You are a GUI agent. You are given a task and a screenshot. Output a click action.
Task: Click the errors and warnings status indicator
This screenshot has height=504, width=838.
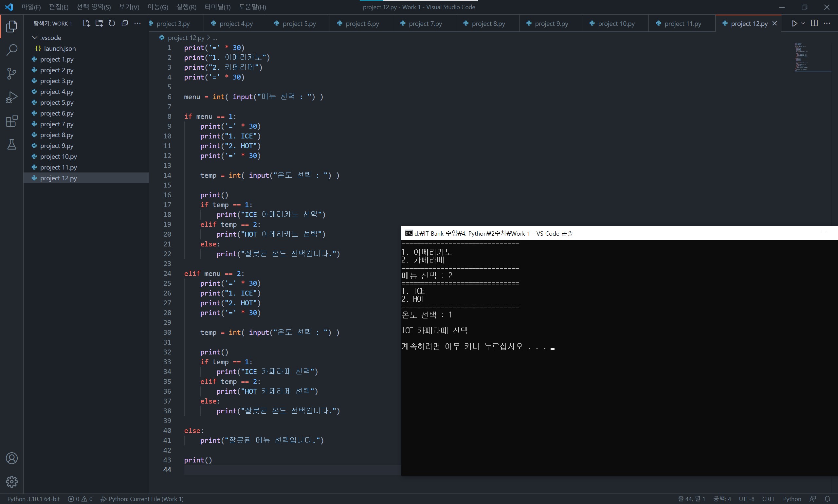click(80, 499)
